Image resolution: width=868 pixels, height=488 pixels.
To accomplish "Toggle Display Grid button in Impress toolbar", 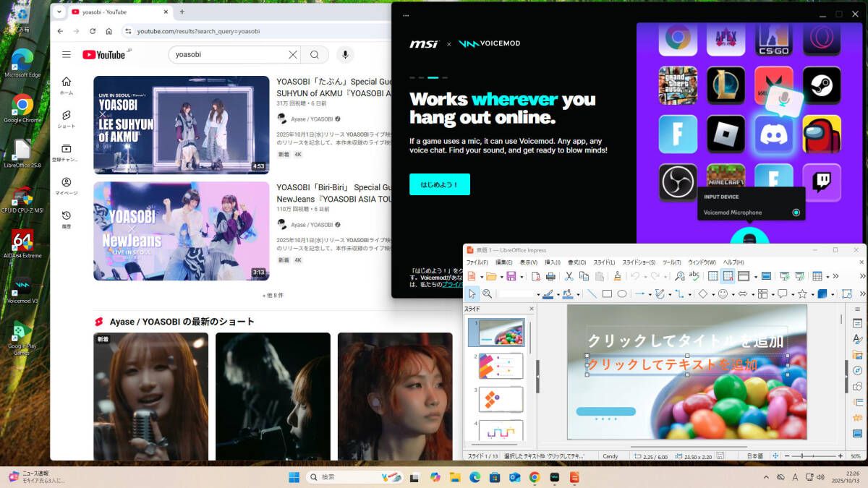I will pos(712,276).
